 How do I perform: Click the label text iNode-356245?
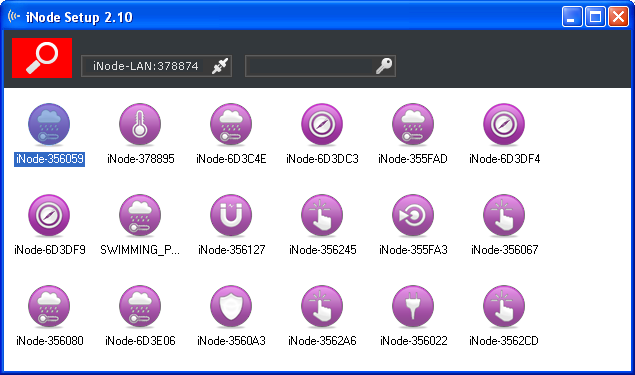tap(323, 250)
